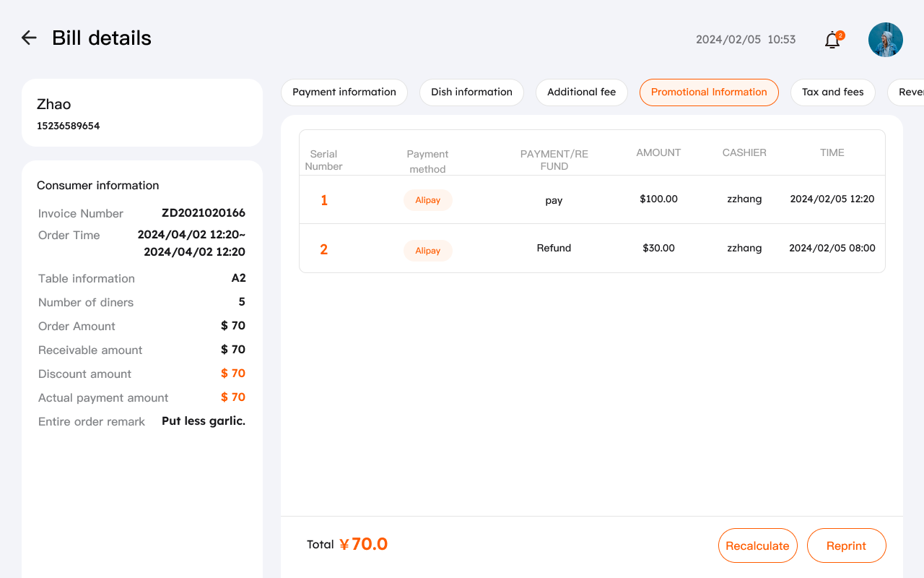
Task: Click the back arrow to exit Bill details
Action: click(x=28, y=38)
